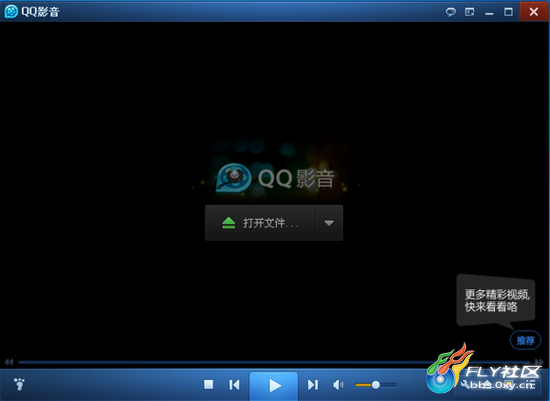Adjust the volume slider handle
The image size is (550, 401).
pyautogui.click(x=376, y=385)
